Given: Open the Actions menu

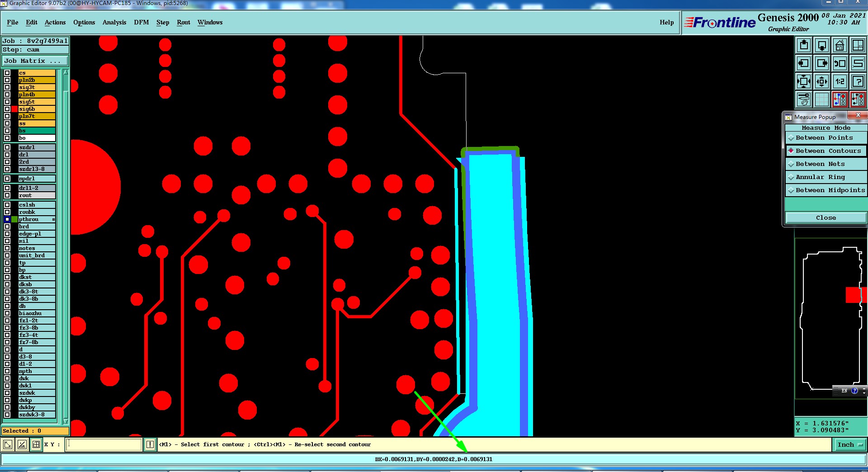Looking at the screenshot, I should click(55, 22).
